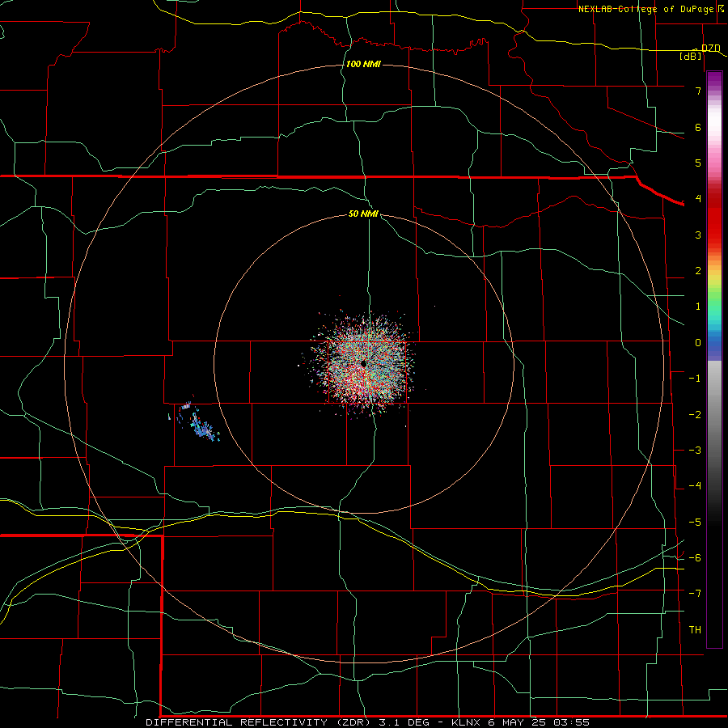The image size is (728, 728).
Task: Click the 2 tick label on the color scale
Action: [x=698, y=270]
